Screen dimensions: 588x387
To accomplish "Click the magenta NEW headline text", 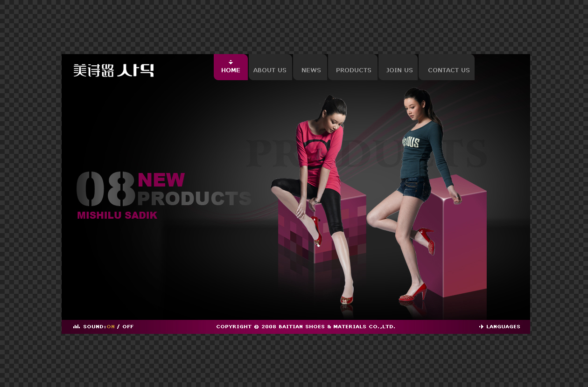I will tap(161, 180).
